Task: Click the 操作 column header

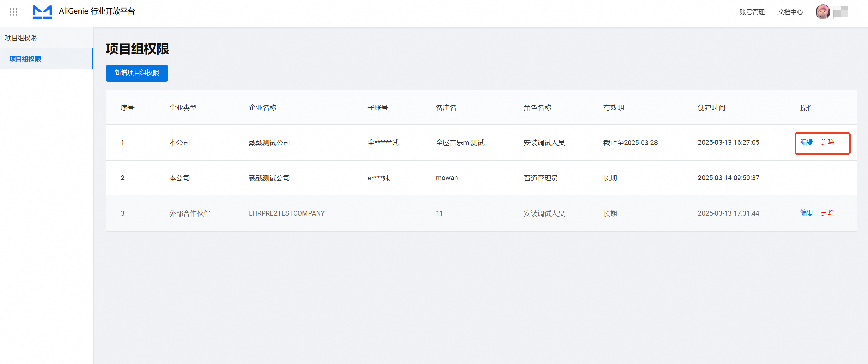Action: (x=807, y=108)
